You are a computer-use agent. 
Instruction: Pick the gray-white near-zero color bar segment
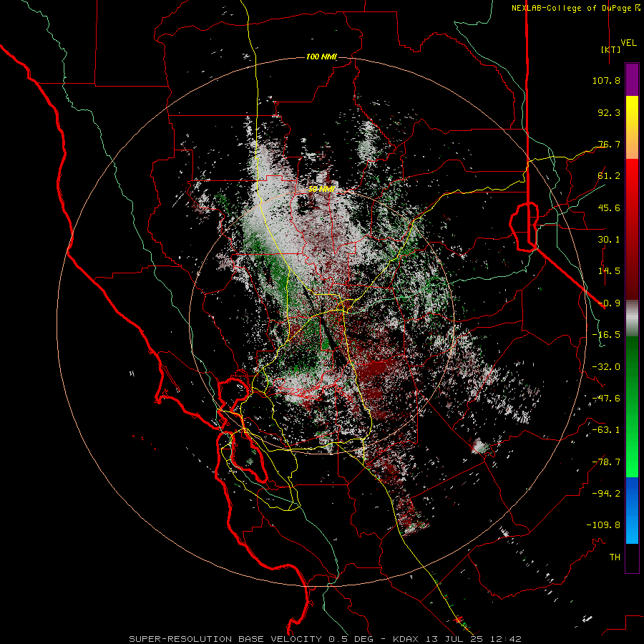coord(632,318)
